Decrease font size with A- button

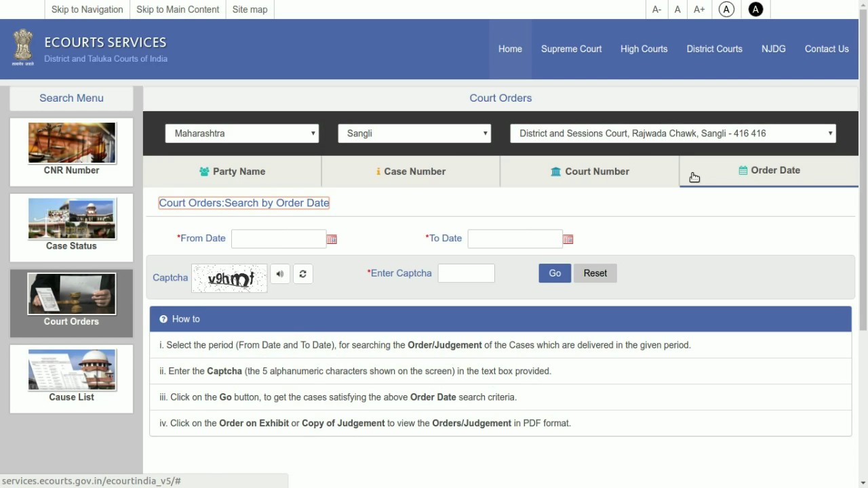[656, 9]
